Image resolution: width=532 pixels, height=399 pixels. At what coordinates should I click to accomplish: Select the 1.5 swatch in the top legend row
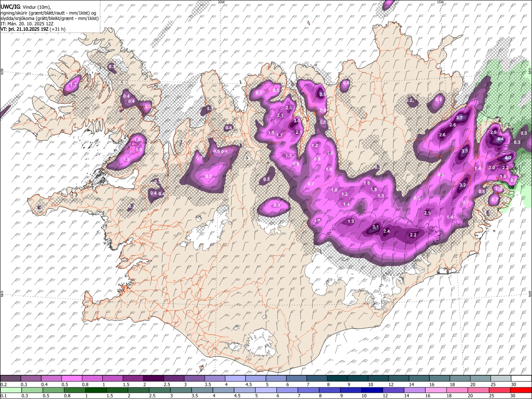[133, 378]
